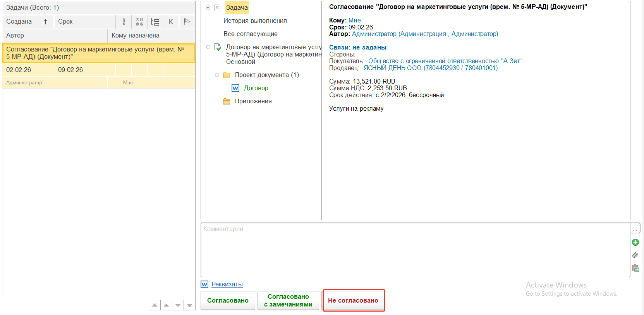
Task: Click the flag column header icon
Action: pyautogui.click(x=187, y=22)
